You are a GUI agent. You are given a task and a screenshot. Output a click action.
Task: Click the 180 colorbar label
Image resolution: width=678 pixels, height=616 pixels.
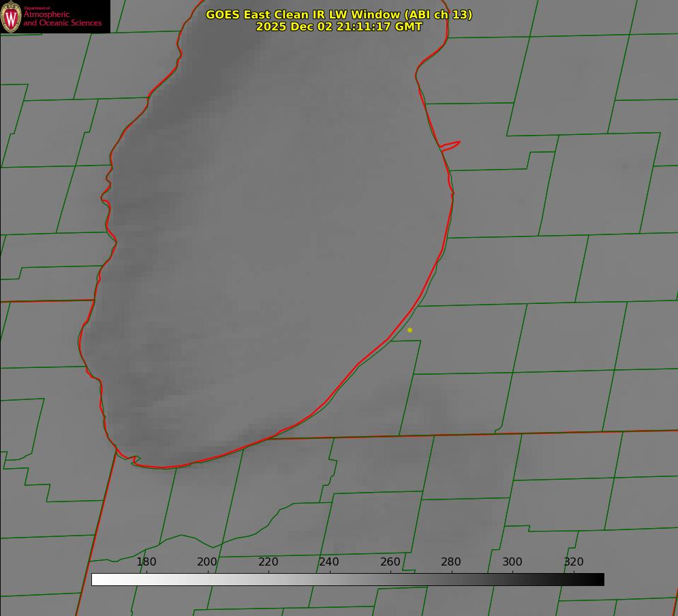(x=147, y=561)
